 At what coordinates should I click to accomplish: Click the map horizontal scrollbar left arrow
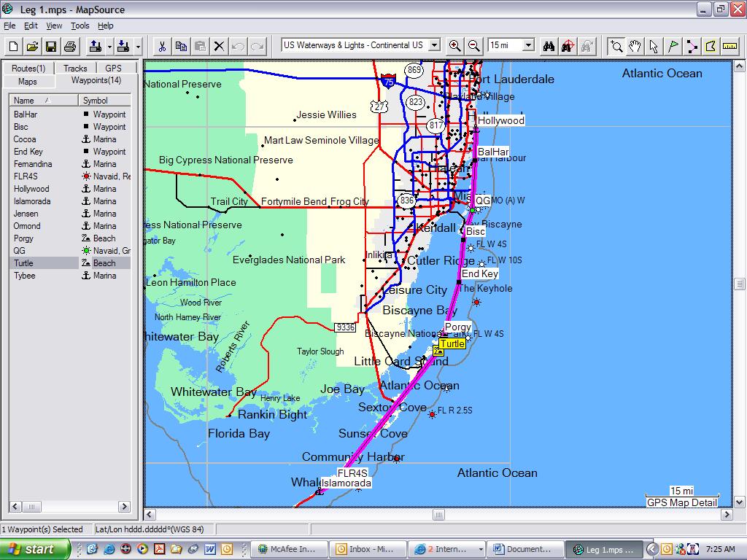tap(150, 514)
